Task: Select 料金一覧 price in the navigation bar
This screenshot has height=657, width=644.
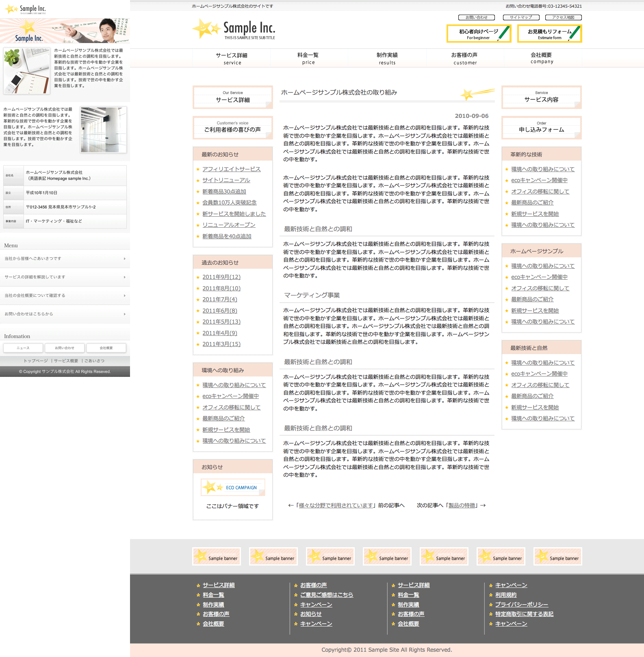Action: tap(308, 58)
